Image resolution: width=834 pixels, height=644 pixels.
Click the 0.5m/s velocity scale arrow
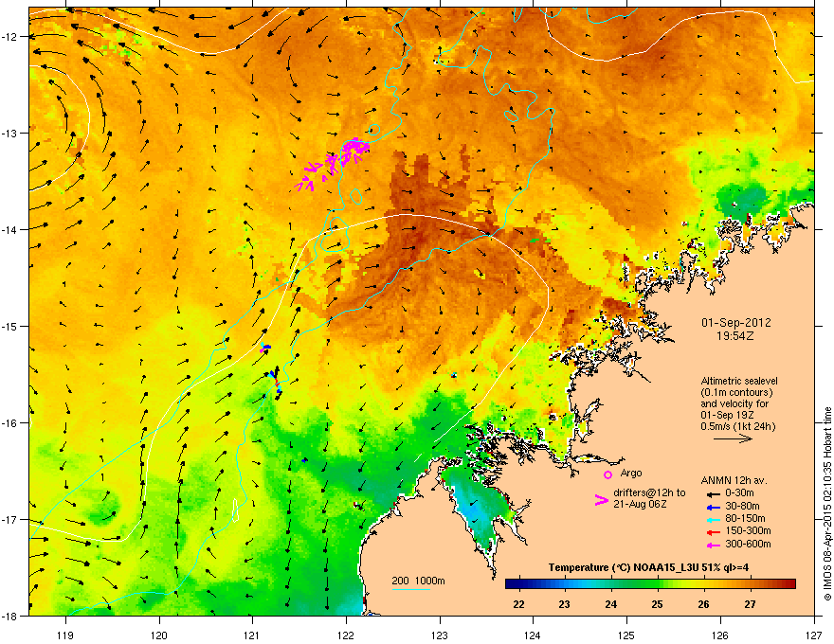[x=733, y=438]
